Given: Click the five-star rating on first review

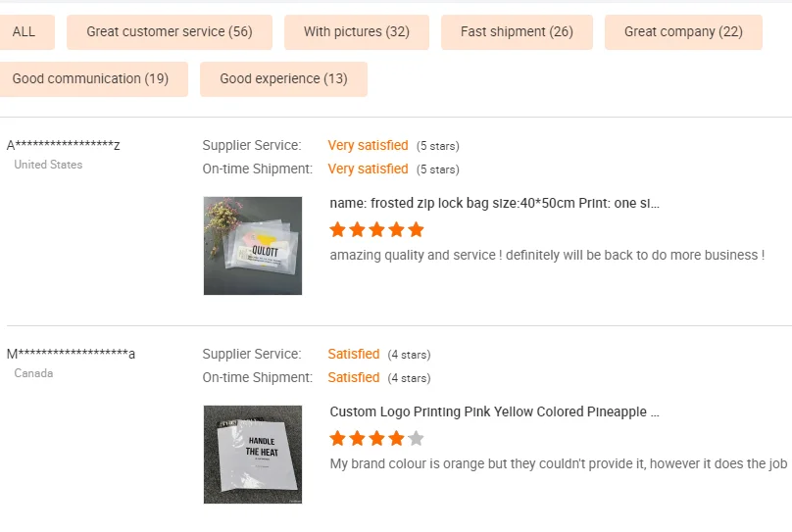Looking at the screenshot, I should point(377,230).
